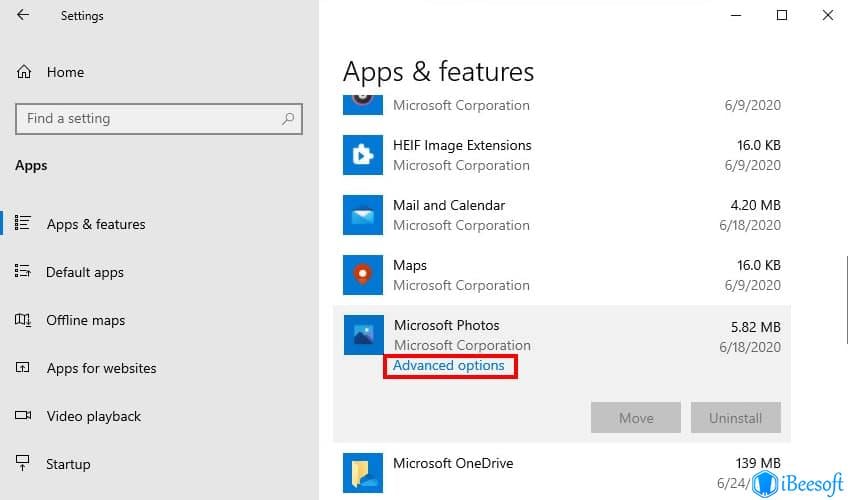Focus the Find a setting search box
Viewport: 848px width, 500px height.
158,118
